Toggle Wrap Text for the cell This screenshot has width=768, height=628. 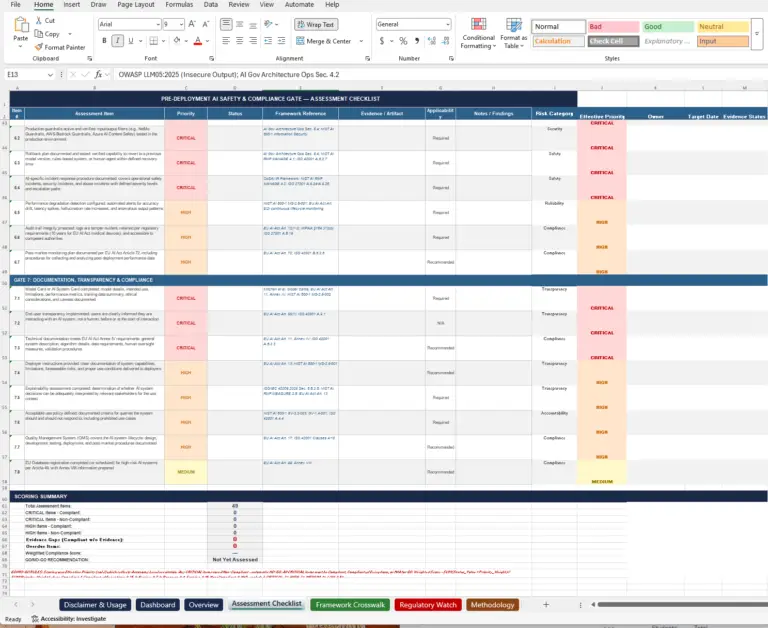pyautogui.click(x=316, y=24)
